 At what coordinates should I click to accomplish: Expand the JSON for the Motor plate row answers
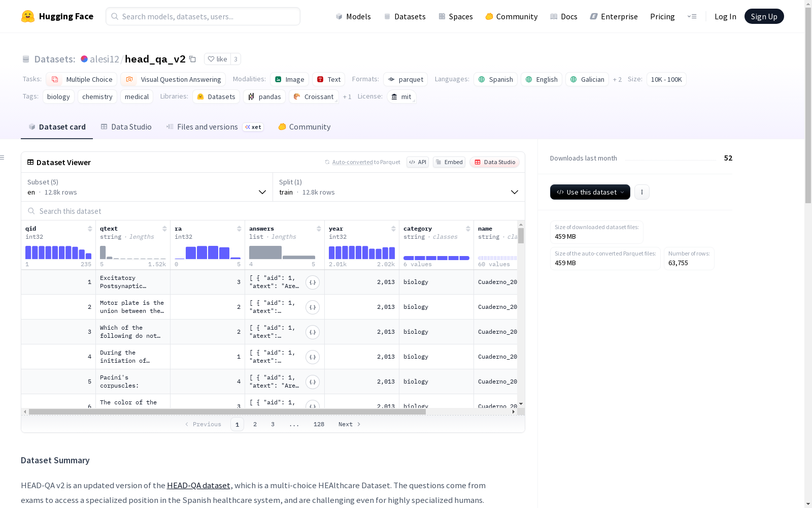(313, 307)
